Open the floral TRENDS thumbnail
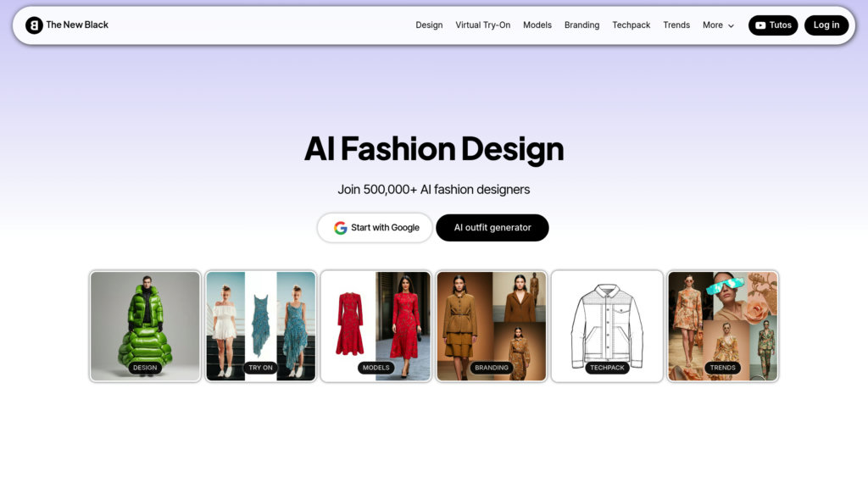 [x=723, y=326]
